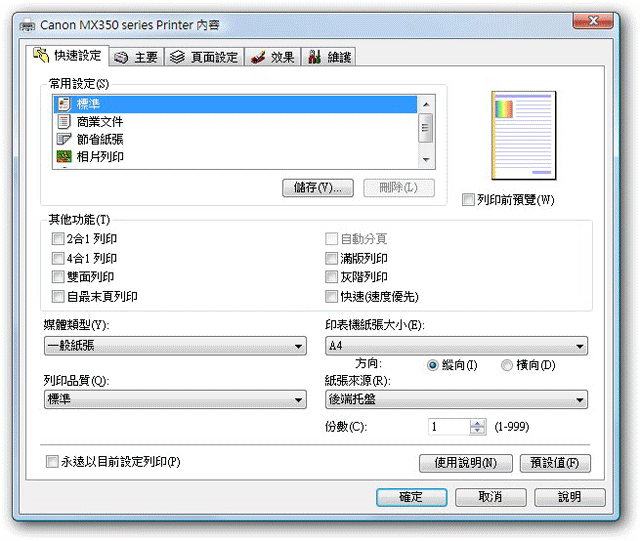Image resolution: width=640 pixels, height=541 pixels.
Task: Check 滿版列印 option
Action: [331, 258]
